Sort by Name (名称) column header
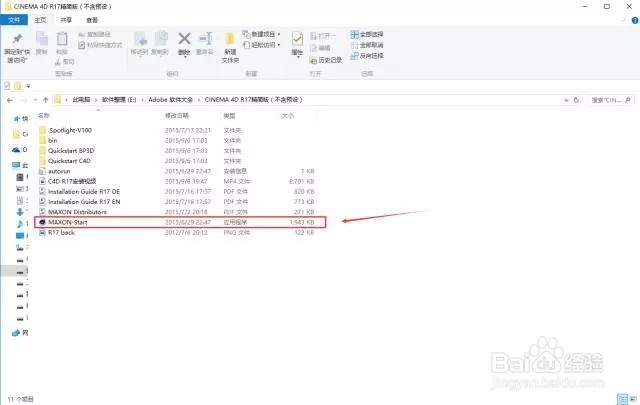640x405 pixels. coord(44,116)
